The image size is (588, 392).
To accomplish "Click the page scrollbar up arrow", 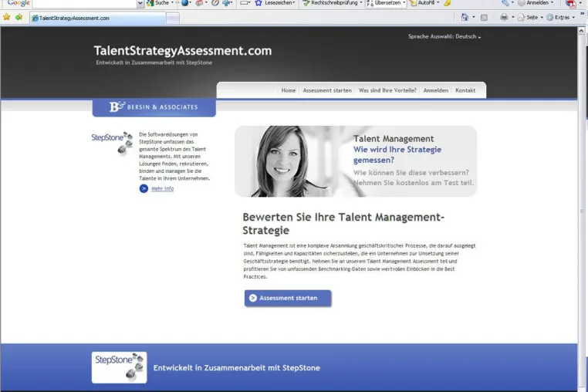I will 582,31.
